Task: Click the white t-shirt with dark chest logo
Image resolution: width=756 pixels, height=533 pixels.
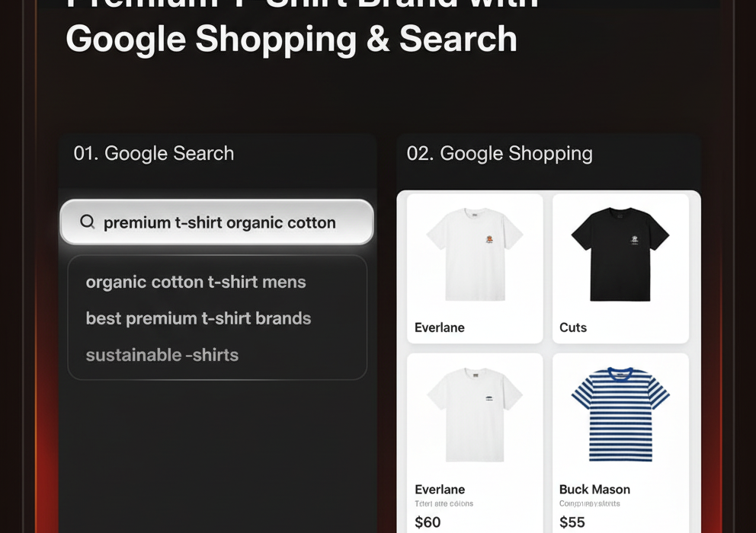Action: click(x=474, y=414)
